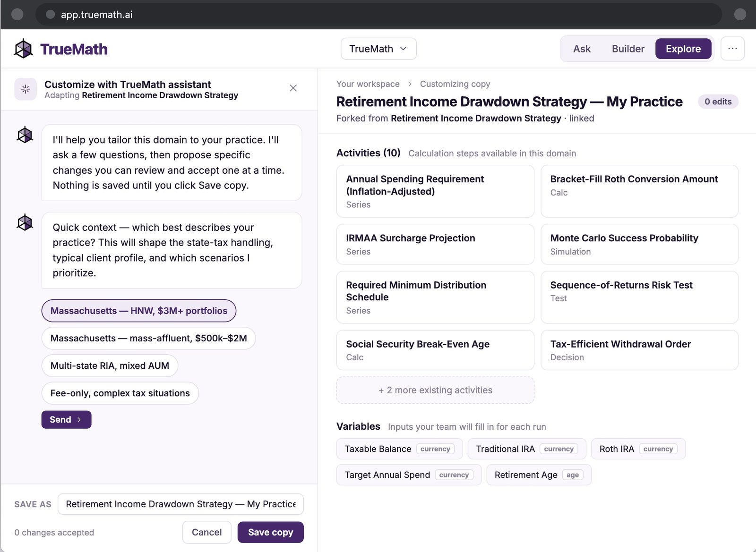Click the Cancel button

pyautogui.click(x=206, y=532)
